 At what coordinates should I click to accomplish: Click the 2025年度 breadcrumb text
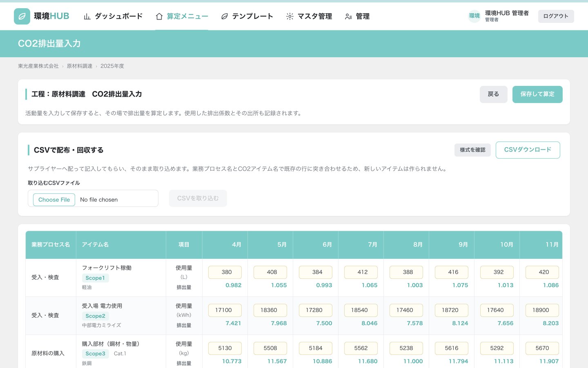(112, 66)
